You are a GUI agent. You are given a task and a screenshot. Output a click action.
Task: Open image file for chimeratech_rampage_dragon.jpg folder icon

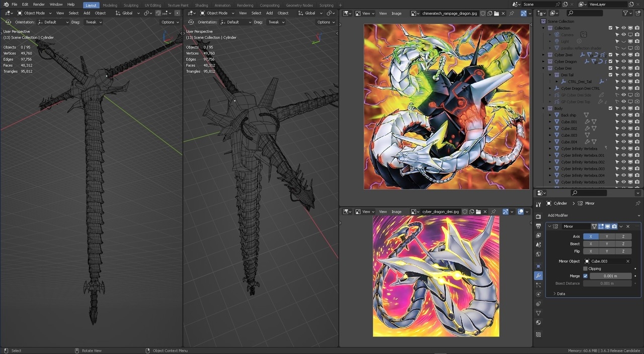coord(497,14)
